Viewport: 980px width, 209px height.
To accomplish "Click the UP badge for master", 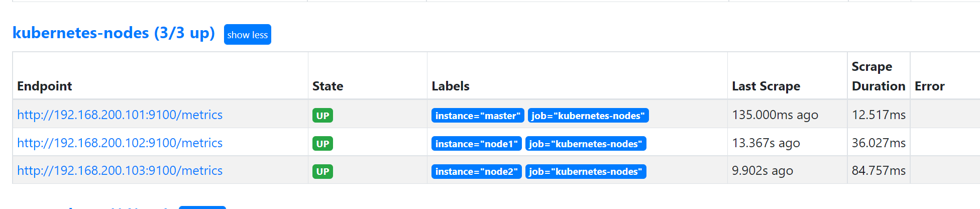I will (x=322, y=116).
